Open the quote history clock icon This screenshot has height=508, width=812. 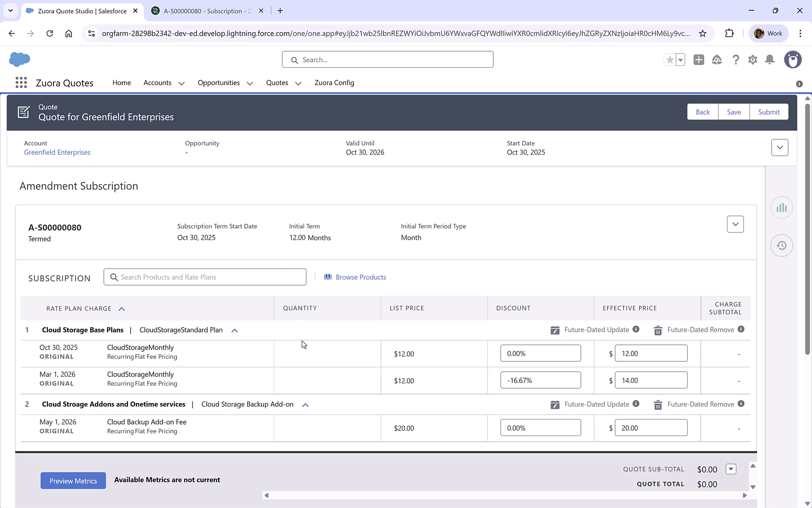(x=781, y=245)
